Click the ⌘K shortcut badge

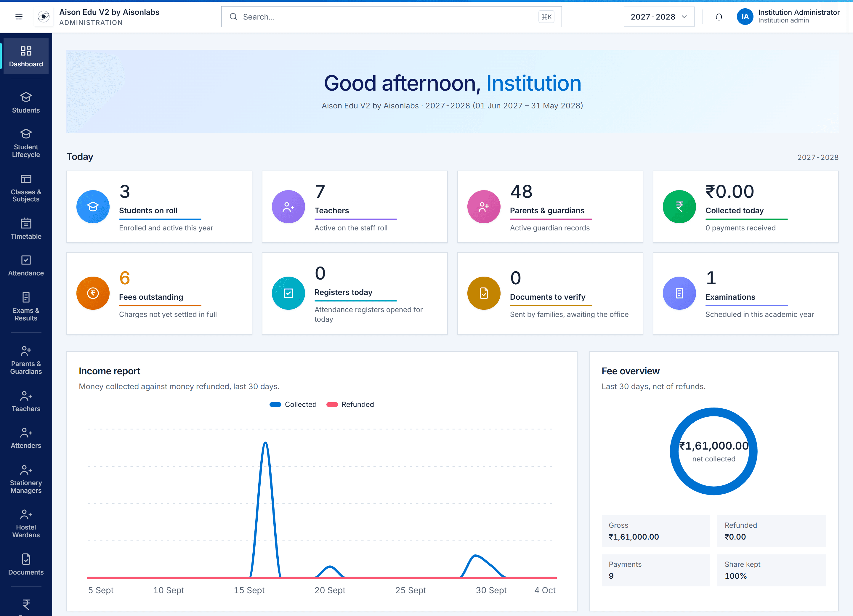point(546,17)
